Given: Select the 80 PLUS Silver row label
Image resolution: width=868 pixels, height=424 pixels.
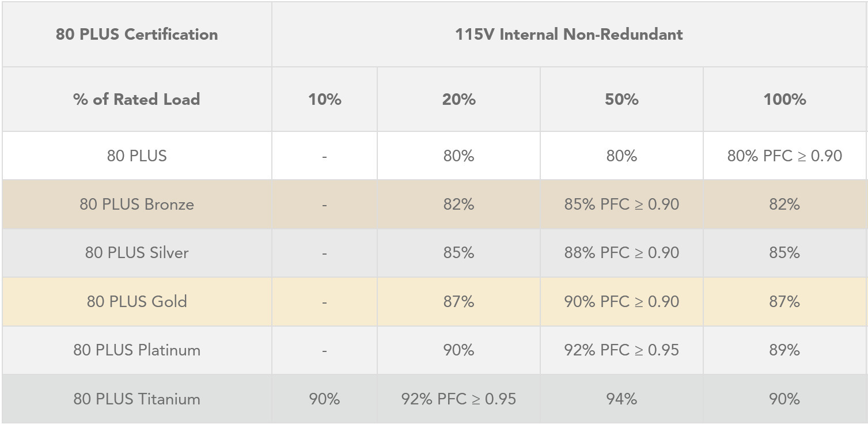Looking at the screenshot, I should point(137,253).
